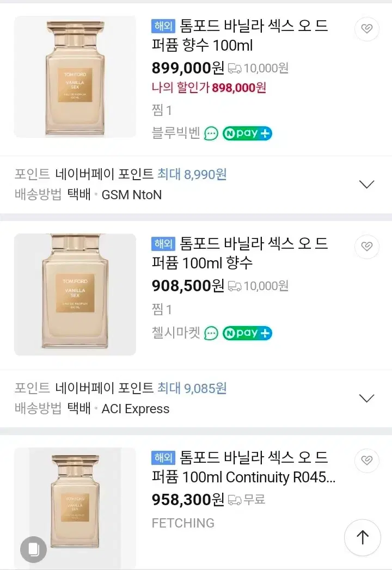Toggle wishlist heart for 899,000원 perfume
392x570 pixels.
pos(366,28)
